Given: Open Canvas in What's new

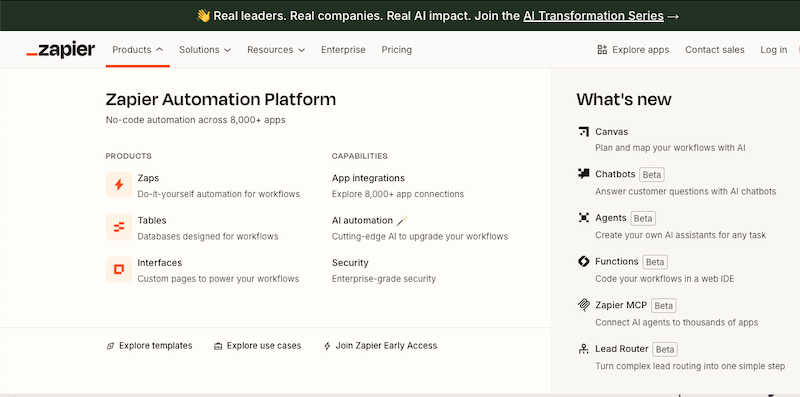Looking at the screenshot, I should 612,132.
